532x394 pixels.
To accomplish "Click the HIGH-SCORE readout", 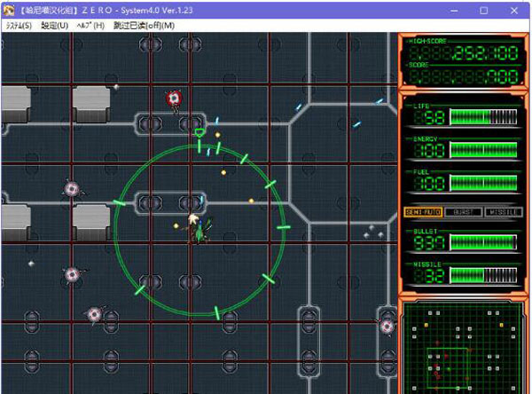I will click(x=464, y=53).
